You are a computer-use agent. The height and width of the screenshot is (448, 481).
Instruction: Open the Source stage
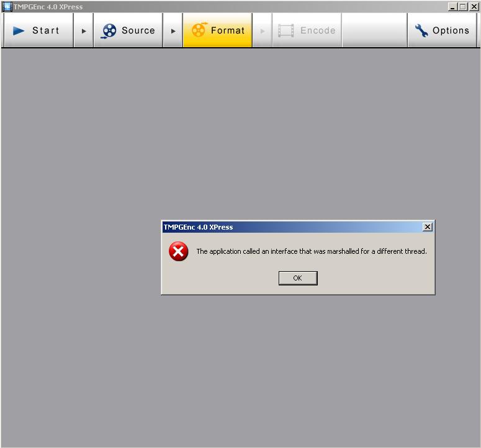128,30
